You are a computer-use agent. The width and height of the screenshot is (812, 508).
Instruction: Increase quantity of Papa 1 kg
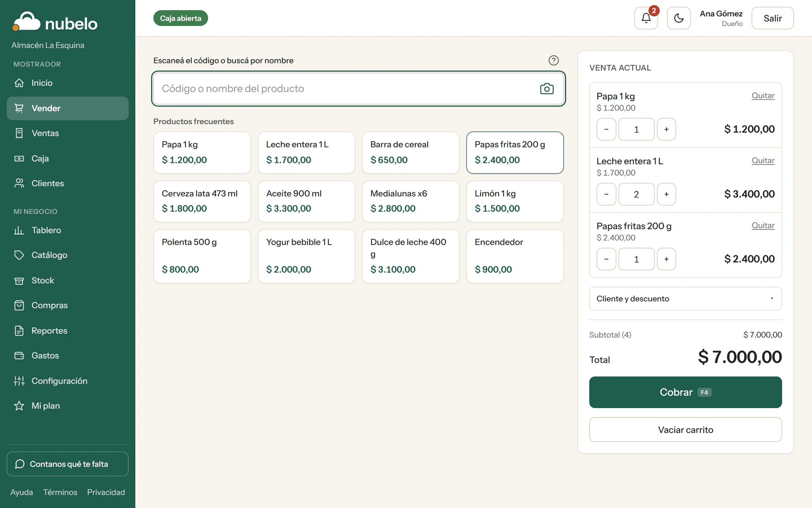[666, 129]
